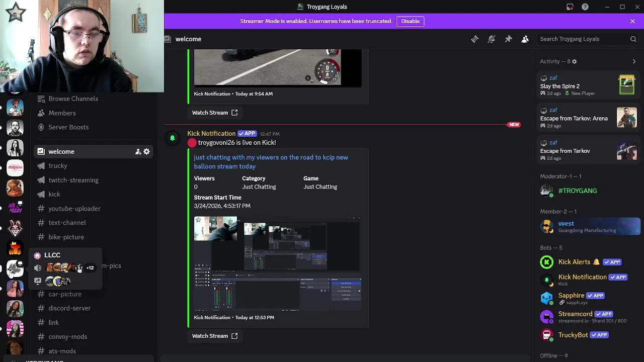Click the +12 voice participants badge
This screenshot has width=644, height=362.
click(90, 268)
